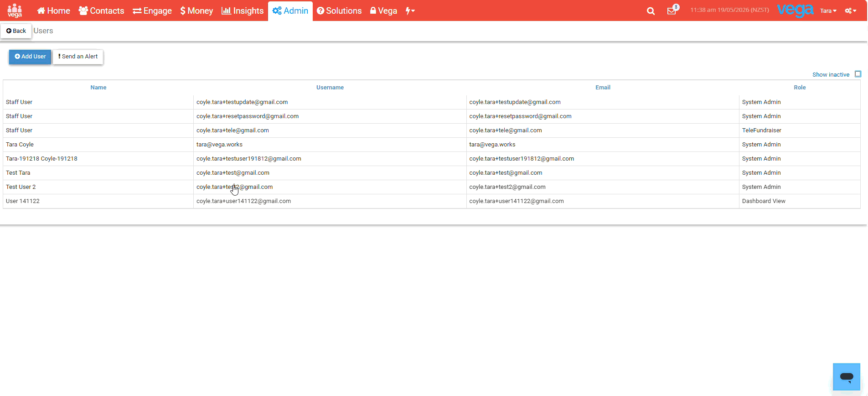Sort by the Email column header
This screenshot has width=868, height=396.
point(603,88)
